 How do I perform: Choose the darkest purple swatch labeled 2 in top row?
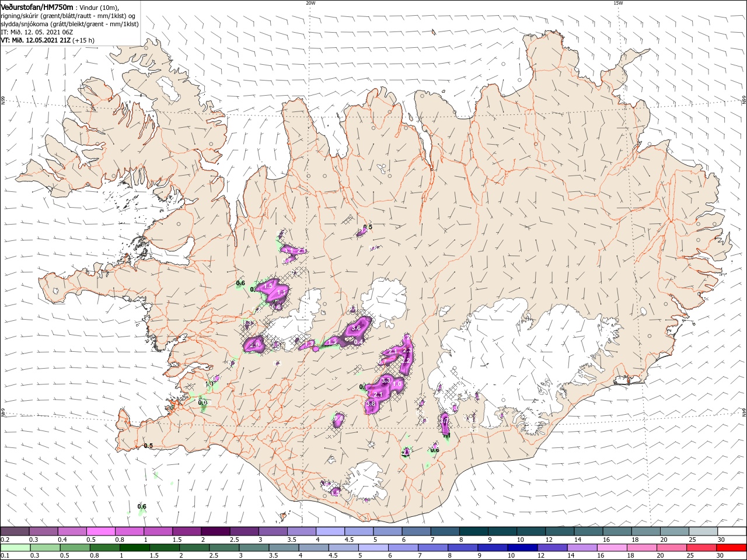(215, 531)
